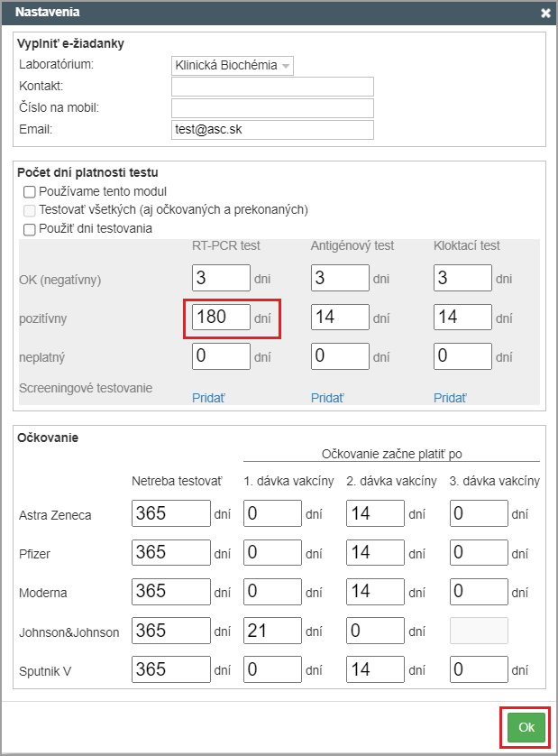The image size is (558, 756).
Task: Click the Nastavenia dialog title
Action: pos(47,12)
